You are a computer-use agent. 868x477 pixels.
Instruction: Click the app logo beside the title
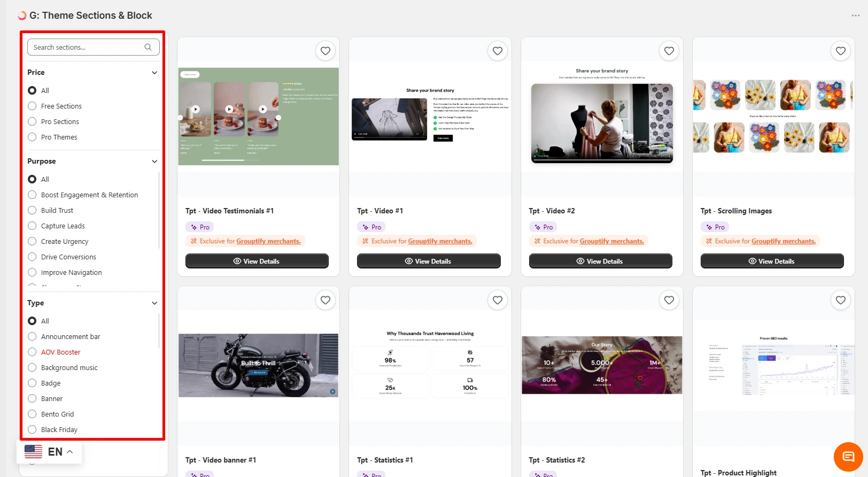point(22,16)
